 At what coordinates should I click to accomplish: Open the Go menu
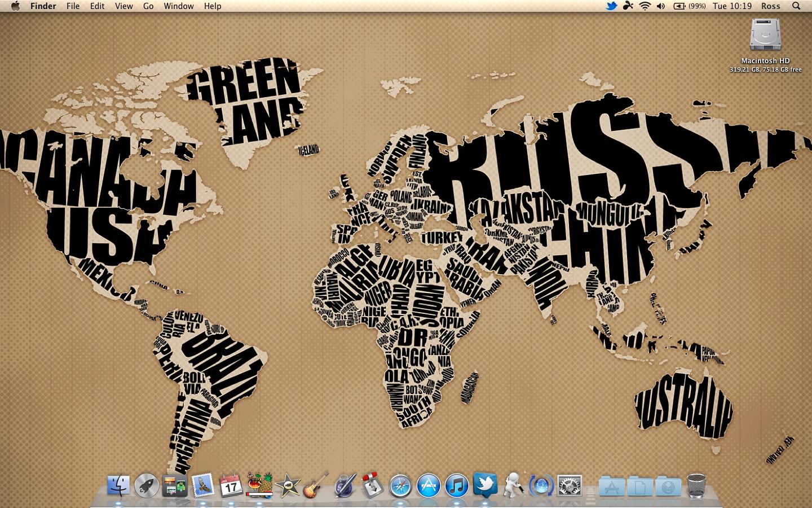[148, 6]
